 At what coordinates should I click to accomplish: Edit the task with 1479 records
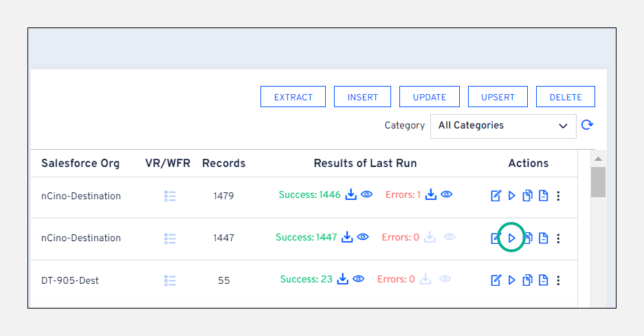pyautogui.click(x=496, y=196)
